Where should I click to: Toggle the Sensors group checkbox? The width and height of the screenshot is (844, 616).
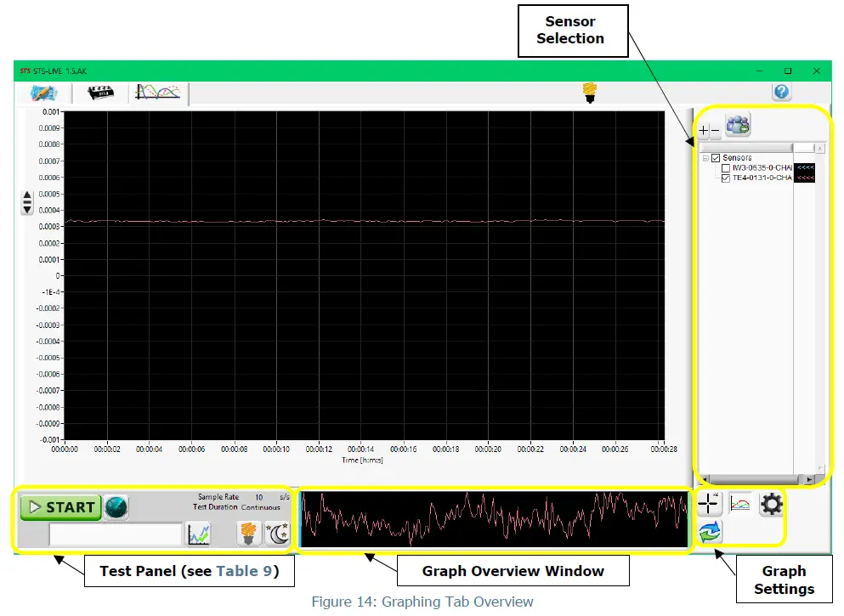pyautogui.click(x=716, y=157)
